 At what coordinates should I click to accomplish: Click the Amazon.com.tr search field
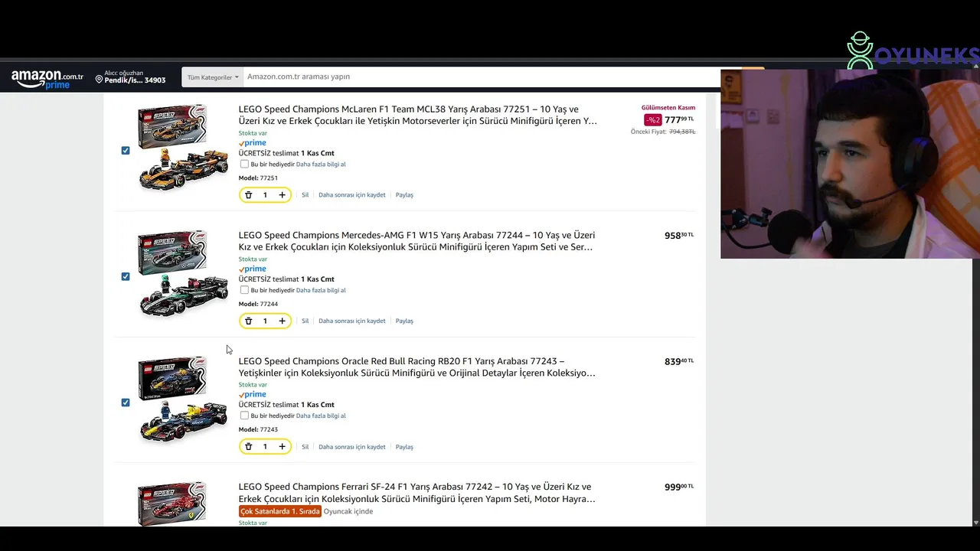click(482, 77)
